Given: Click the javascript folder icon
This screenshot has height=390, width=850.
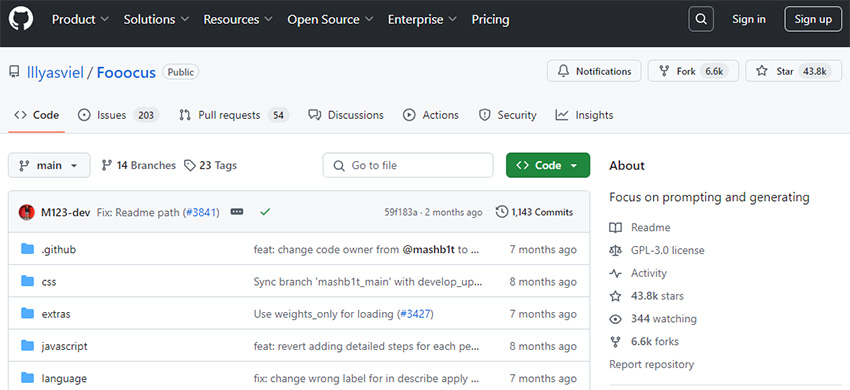Looking at the screenshot, I should tap(27, 346).
